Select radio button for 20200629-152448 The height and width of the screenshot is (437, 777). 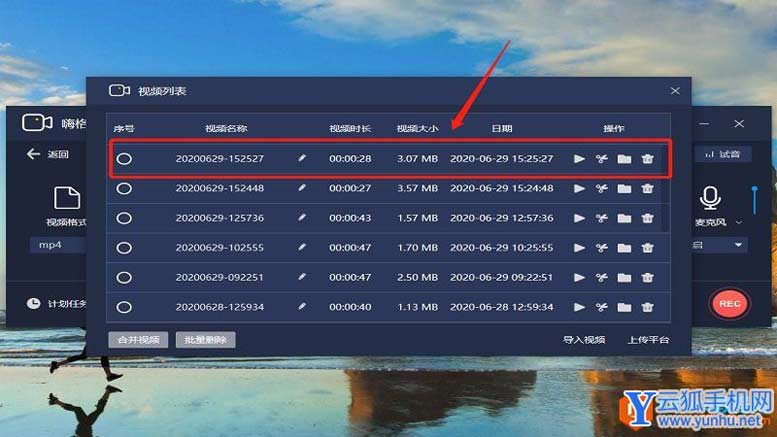[124, 189]
